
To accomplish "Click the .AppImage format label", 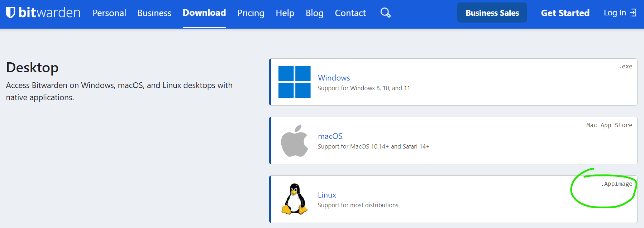I will point(616,184).
